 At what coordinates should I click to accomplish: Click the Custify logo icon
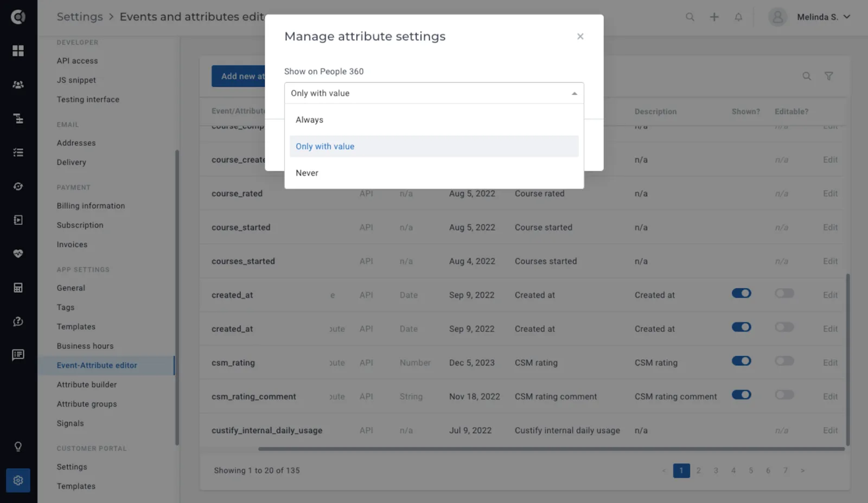pos(18,17)
